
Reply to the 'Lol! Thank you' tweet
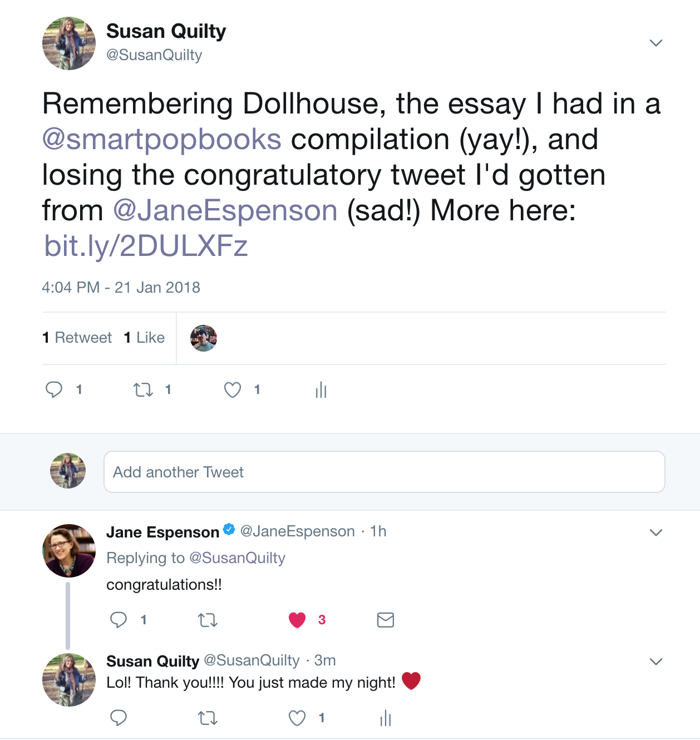tap(119, 718)
